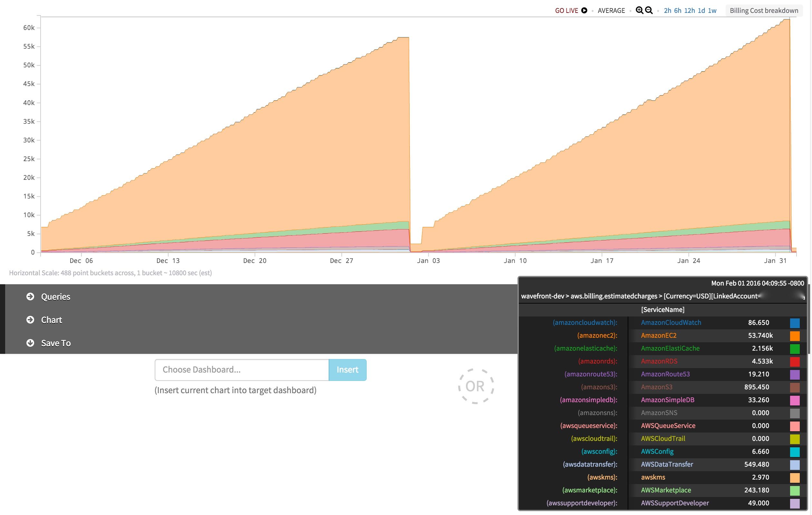The height and width of the screenshot is (515, 812).
Task: Set time window to 1w
Action: 712,10
